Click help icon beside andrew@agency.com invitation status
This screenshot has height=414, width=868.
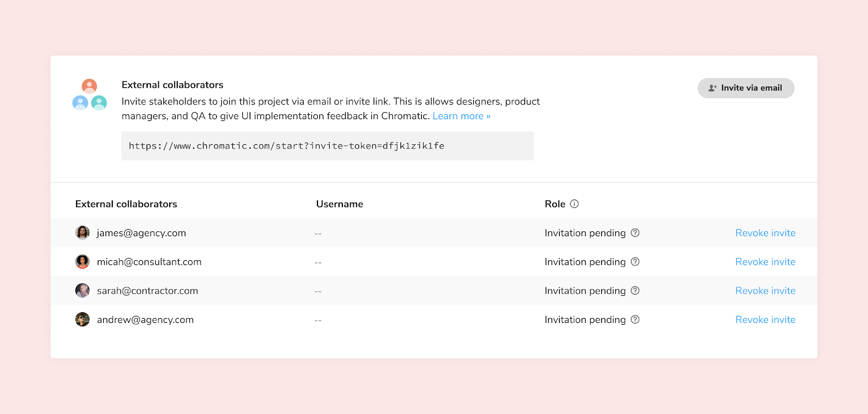pyautogui.click(x=635, y=320)
